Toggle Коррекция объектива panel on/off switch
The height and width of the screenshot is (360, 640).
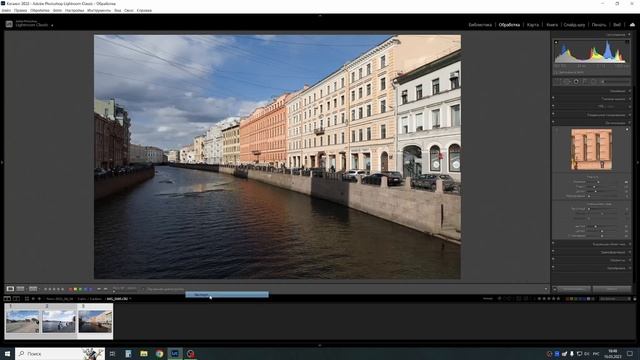tap(553, 244)
